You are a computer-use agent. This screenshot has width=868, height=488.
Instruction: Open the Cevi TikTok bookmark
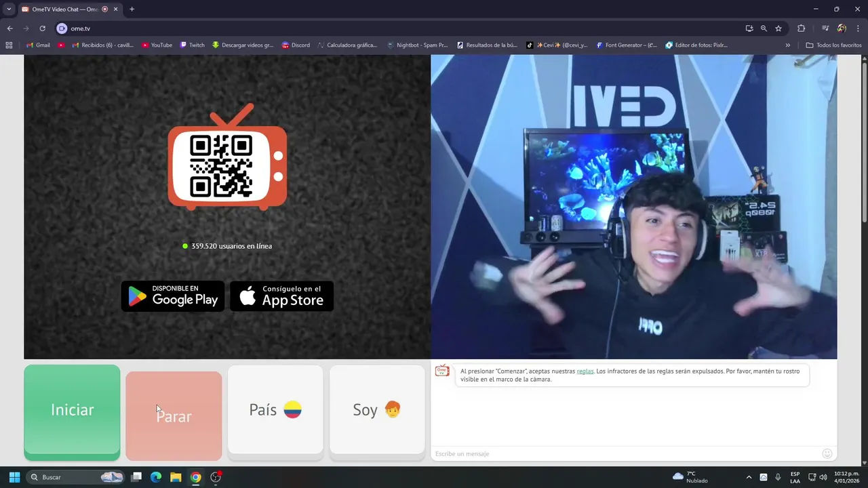pos(557,45)
